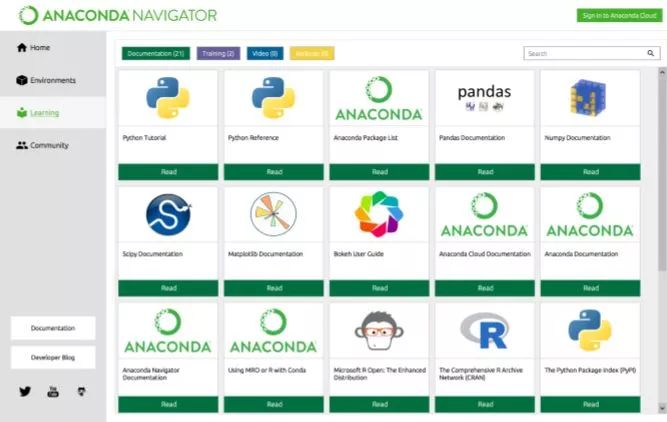Read the Python Reference

pos(274,172)
